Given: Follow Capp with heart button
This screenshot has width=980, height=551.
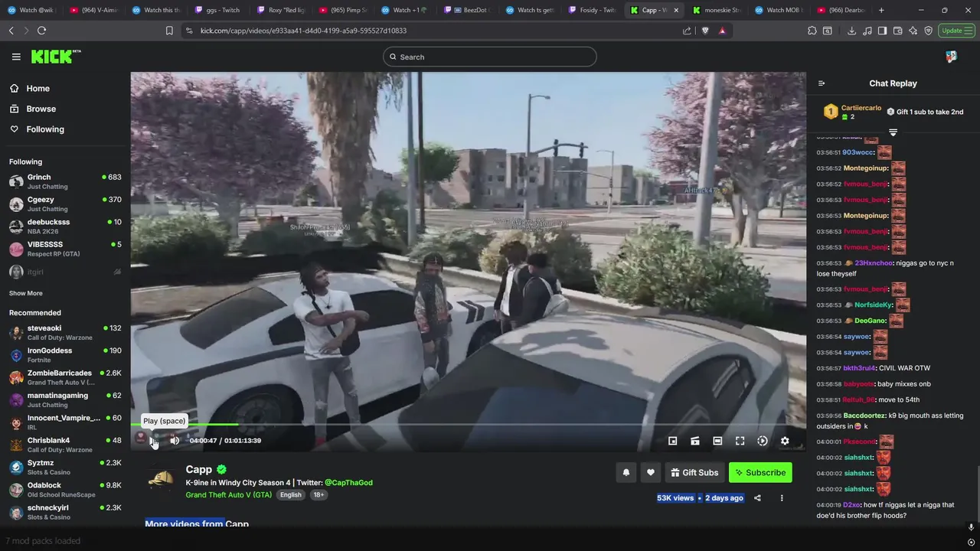Looking at the screenshot, I should 651,472.
